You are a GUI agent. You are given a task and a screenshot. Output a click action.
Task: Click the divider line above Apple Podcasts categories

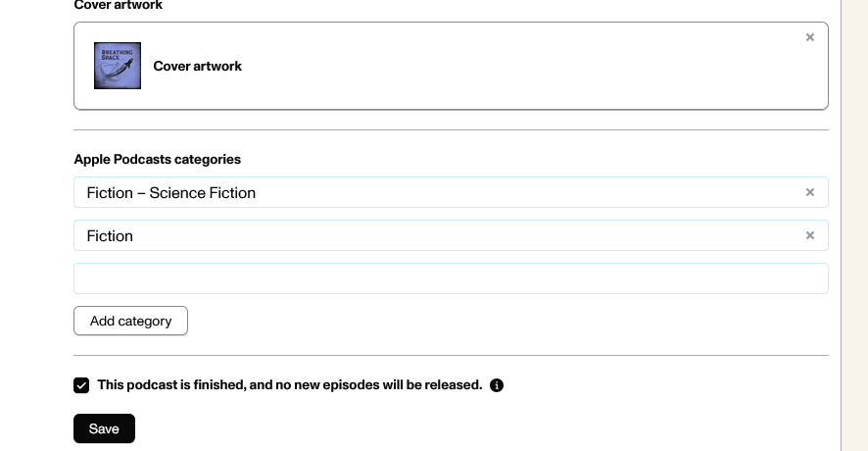tap(451, 129)
